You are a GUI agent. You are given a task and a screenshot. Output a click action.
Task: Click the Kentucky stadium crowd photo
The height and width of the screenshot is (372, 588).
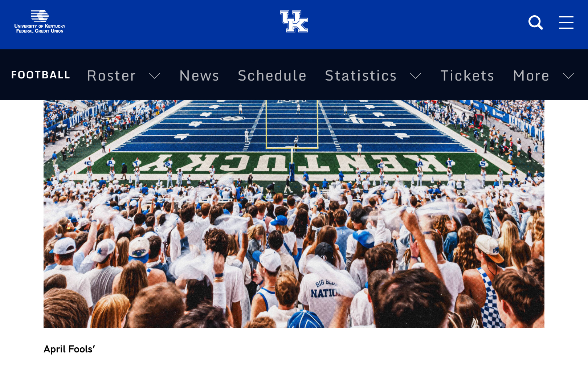294,214
